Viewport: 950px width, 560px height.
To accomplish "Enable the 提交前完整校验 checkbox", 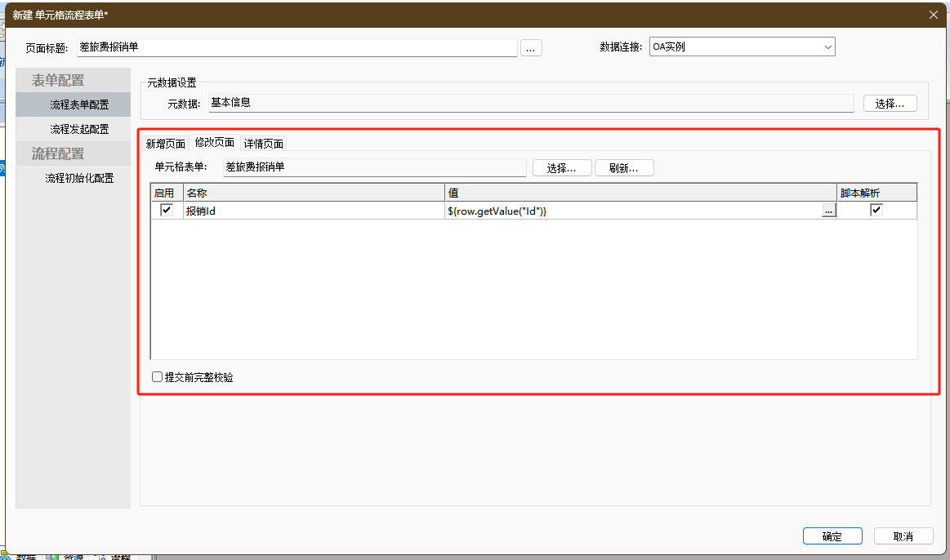I will [x=158, y=377].
